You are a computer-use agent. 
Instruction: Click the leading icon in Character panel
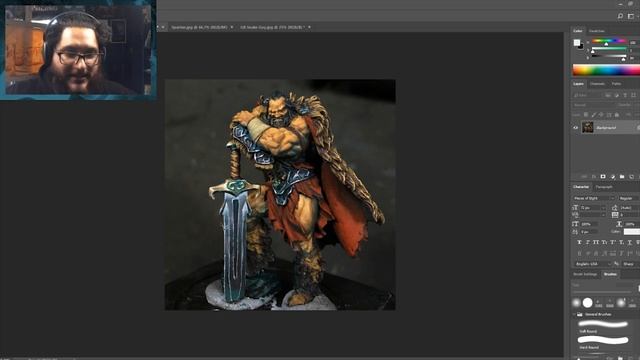click(615, 208)
